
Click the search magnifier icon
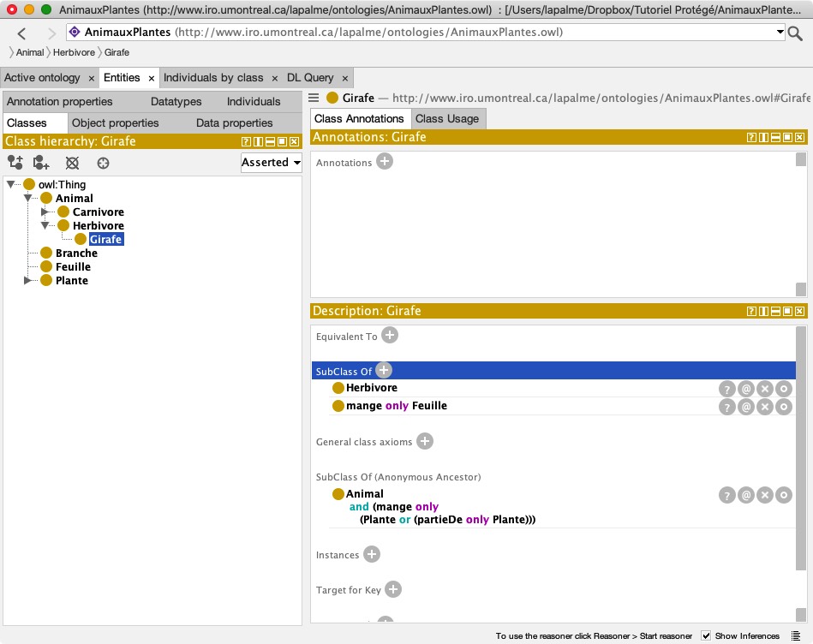pyautogui.click(x=795, y=33)
